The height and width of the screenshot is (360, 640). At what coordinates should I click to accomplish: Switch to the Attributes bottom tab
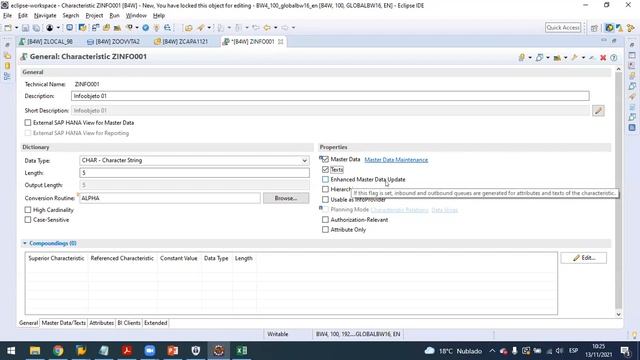[101, 323]
